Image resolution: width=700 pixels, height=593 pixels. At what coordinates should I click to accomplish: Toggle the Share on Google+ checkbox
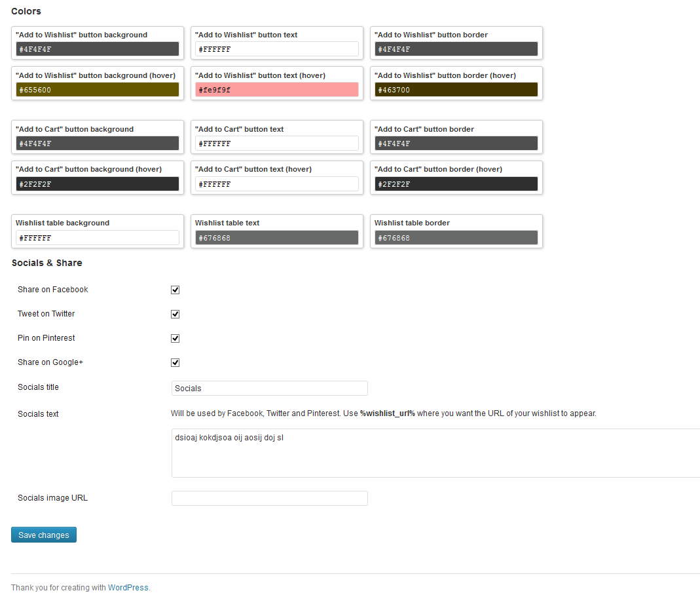175,362
